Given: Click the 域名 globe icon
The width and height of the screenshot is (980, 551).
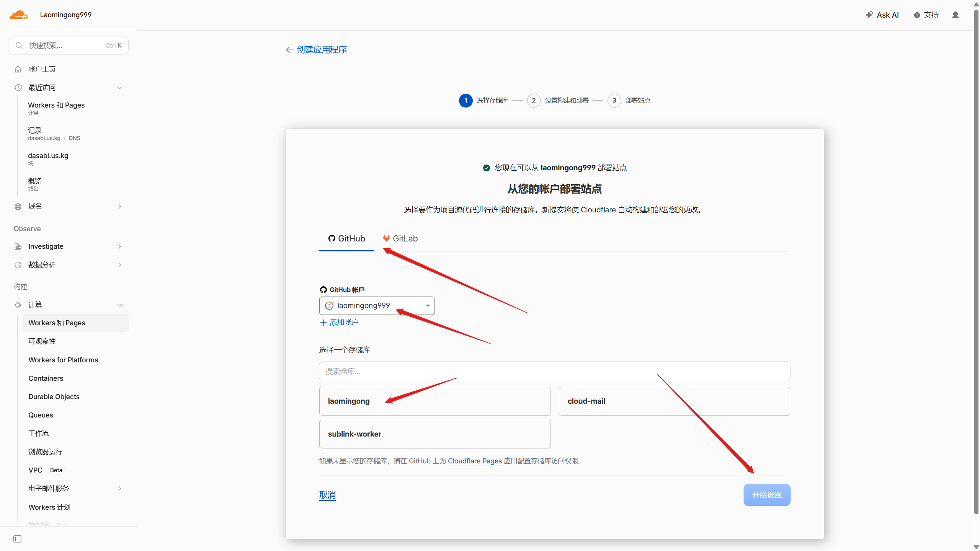Looking at the screenshot, I should (18, 207).
